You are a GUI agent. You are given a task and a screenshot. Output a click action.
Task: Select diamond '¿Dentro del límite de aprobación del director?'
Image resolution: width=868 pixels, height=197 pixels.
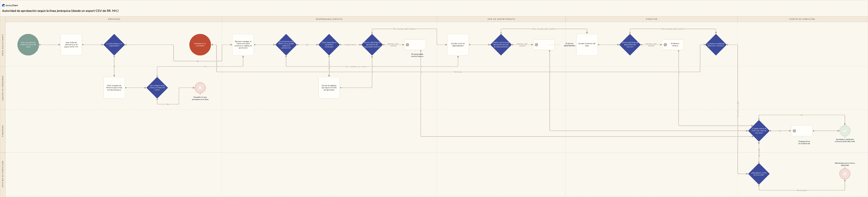pyautogui.click(x=630, y=45)
